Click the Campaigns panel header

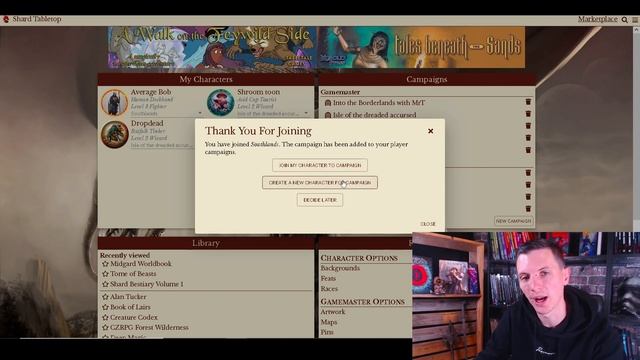(x=427, y=79)
